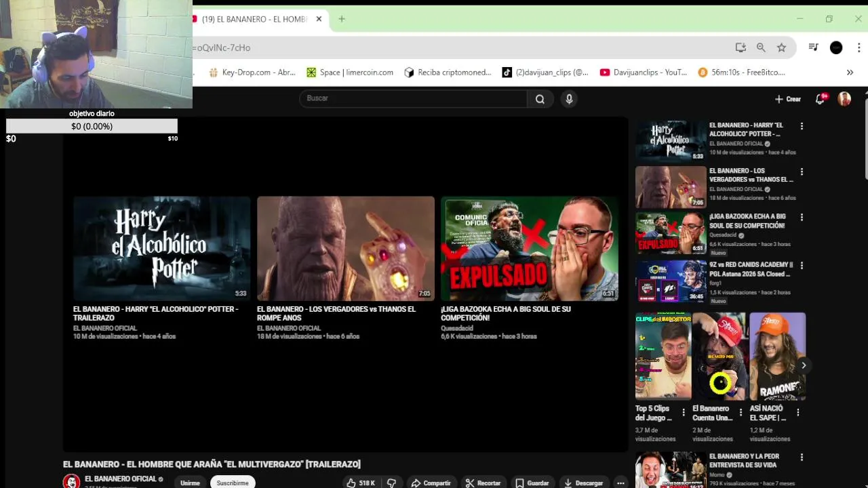Bookmark this page with the star icon
This screenshot has width=868, height=488.
[781, 47]
